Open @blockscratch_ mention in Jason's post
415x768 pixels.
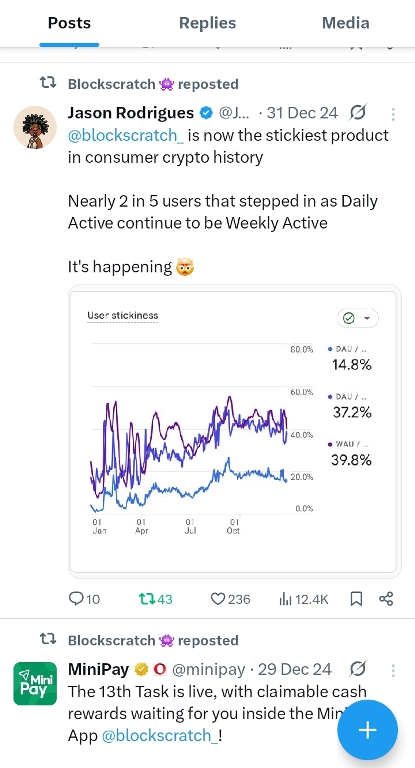126,135
